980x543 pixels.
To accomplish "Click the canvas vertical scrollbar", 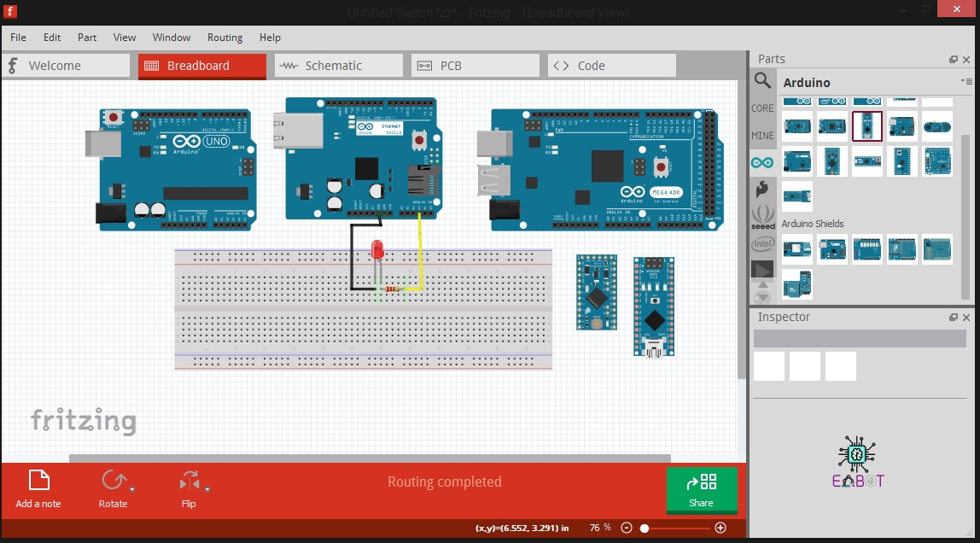I will 742,228.
